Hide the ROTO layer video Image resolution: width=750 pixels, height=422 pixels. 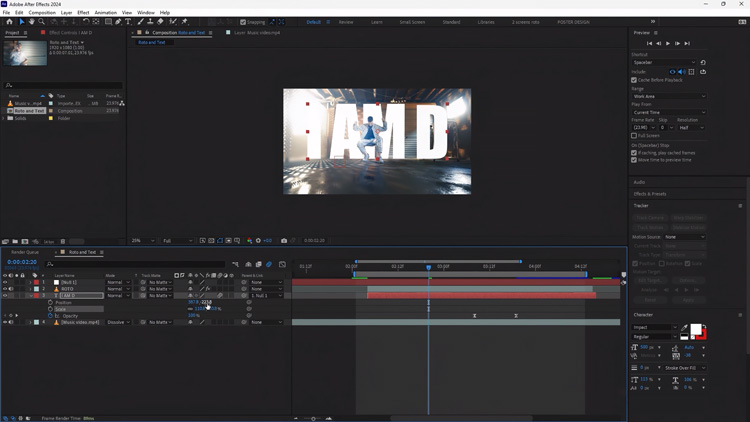point(5,289)
